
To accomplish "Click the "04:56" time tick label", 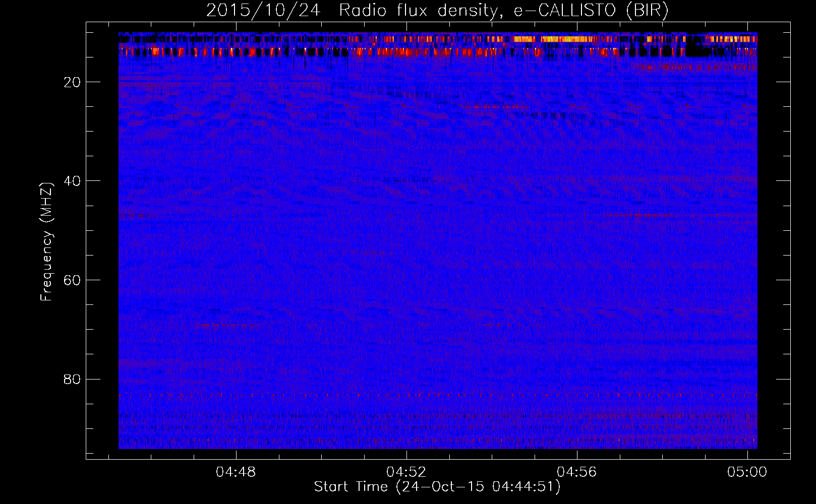I will (x=576, y=472).
